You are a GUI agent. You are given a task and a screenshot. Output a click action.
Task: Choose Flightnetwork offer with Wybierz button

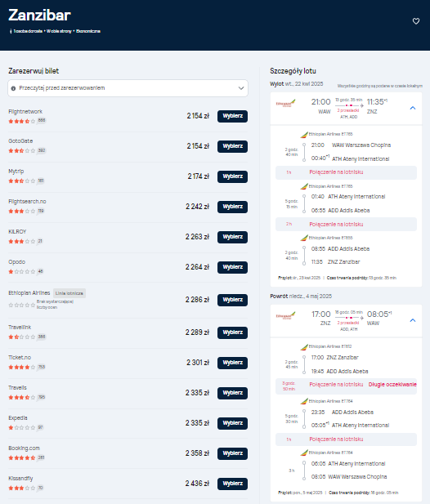[x=232, y=116]
